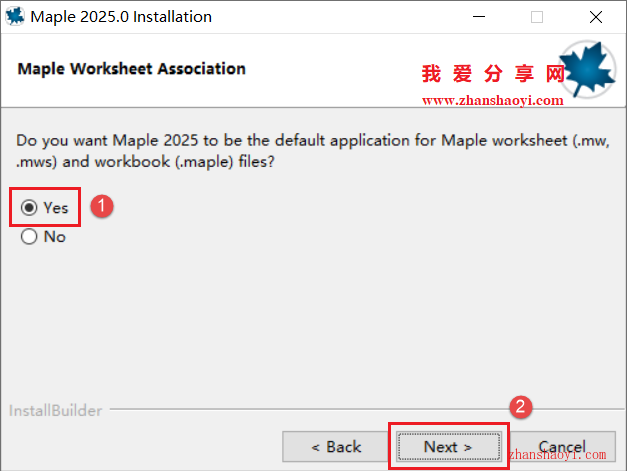Viewport: 627px width, 471px height.
Task: Click the Next > button
Action: [449, 447]
